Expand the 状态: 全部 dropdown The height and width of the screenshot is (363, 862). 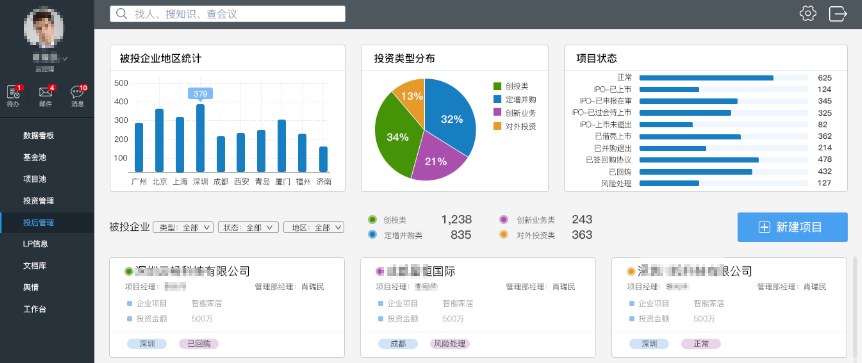click(x=248, y=227)
